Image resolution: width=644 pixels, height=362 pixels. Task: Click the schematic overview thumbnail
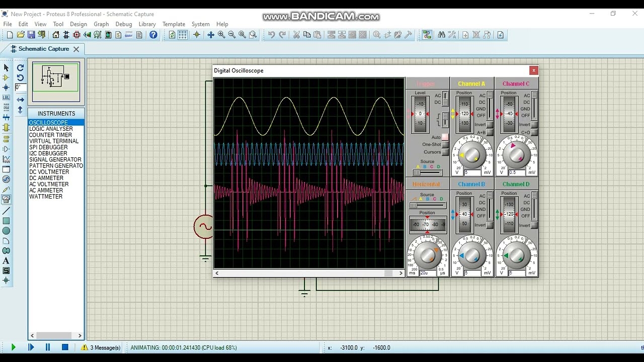click(x=56, y=82)
